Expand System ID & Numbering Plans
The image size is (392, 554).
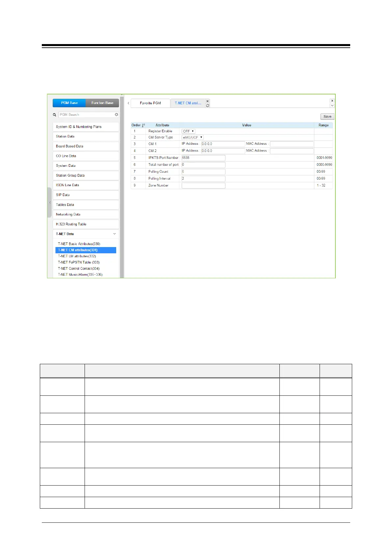click(86, 127)
